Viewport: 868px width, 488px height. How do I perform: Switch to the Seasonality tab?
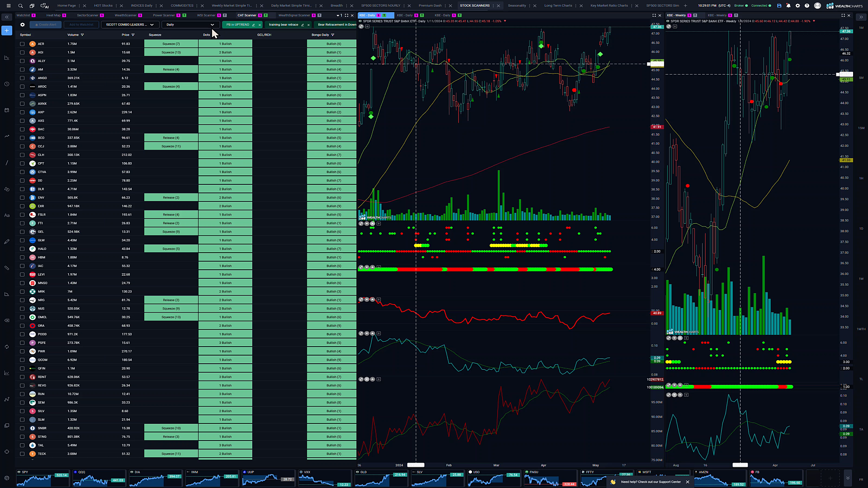(x=517, y=6)
